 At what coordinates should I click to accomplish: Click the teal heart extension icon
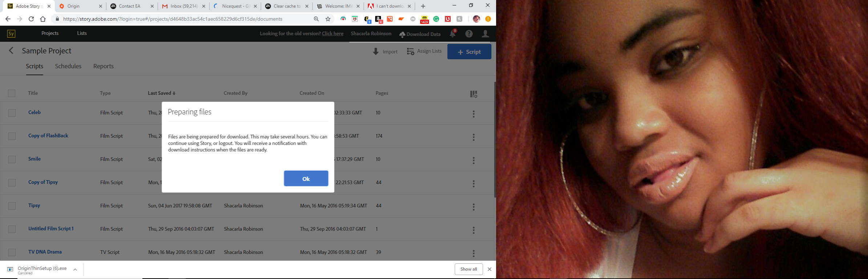coord(343,19)
